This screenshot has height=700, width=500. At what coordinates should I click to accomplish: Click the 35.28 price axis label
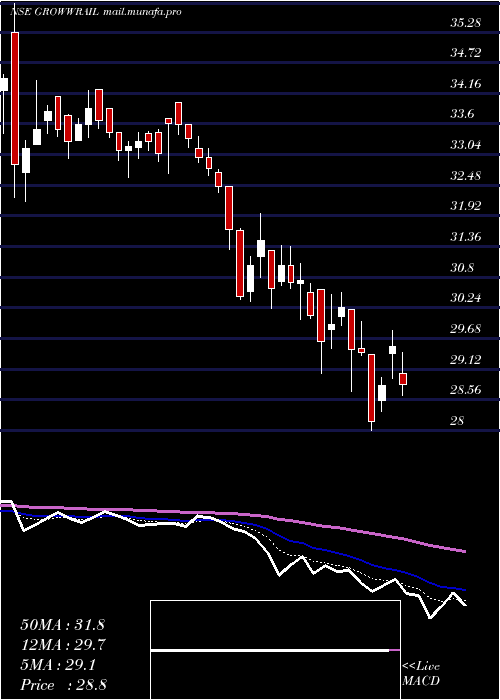466,22
